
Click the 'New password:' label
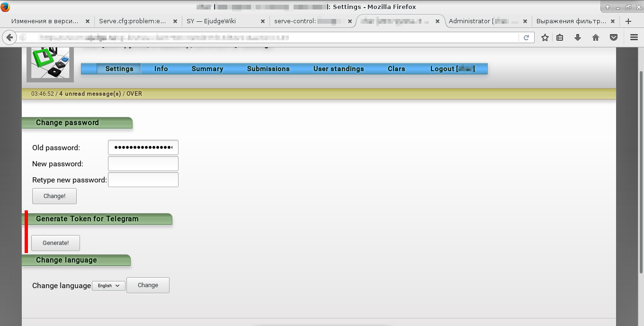point(58,164)
